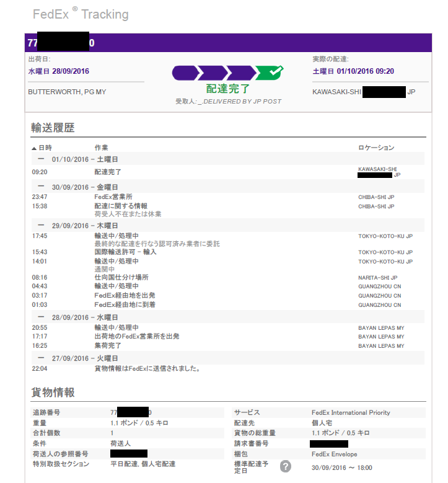448x483 pixels.
Task: Click the 09:20 配達完了 history row
Action: (x=228, y=172)
